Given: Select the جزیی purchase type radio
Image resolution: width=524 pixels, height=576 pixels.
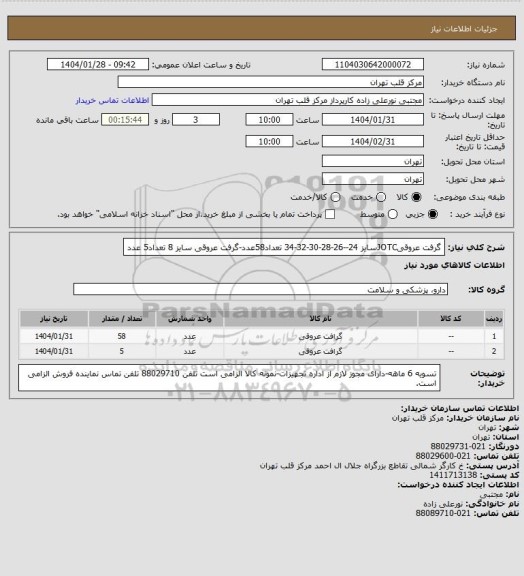Looking at the screenshot, I should coord(433,214).
